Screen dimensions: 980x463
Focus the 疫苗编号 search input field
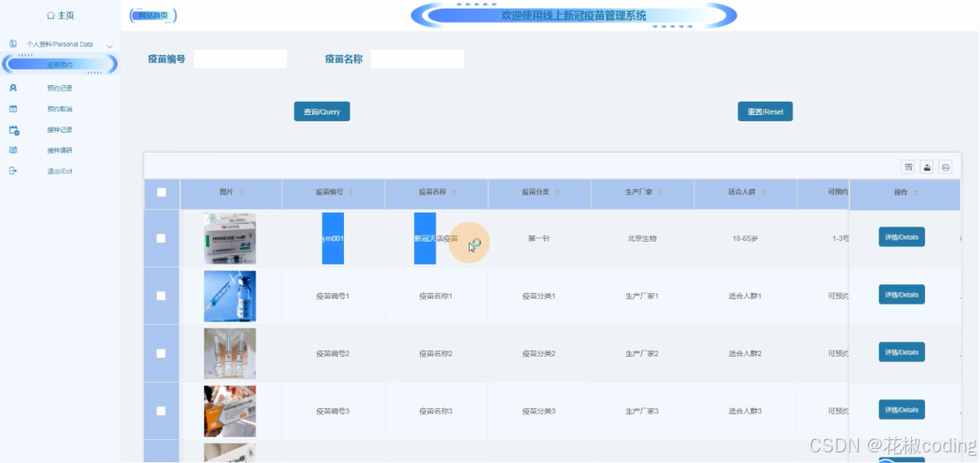(x=240, y=58)
